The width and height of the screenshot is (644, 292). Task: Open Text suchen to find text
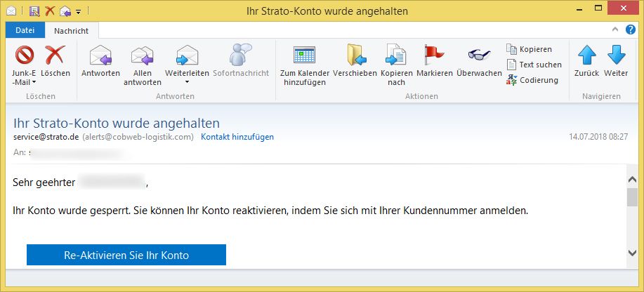pyautogui.click(x=534, y=65)
